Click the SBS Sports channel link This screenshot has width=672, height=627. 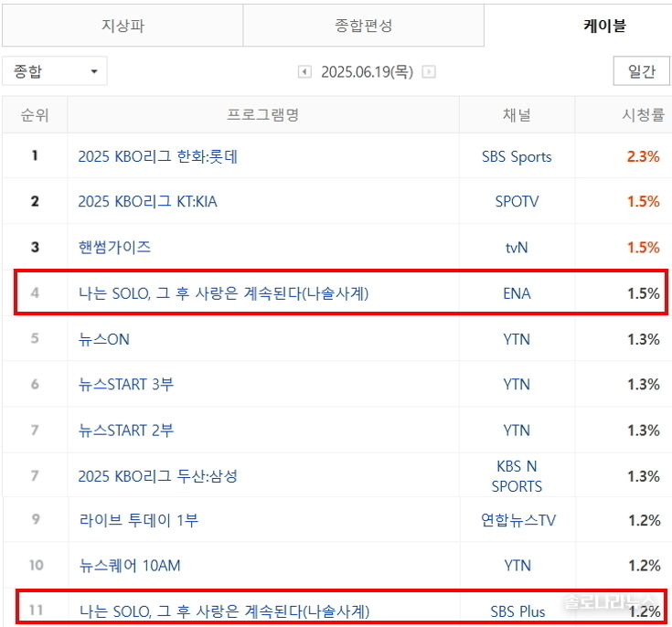(x=517, y=157)
